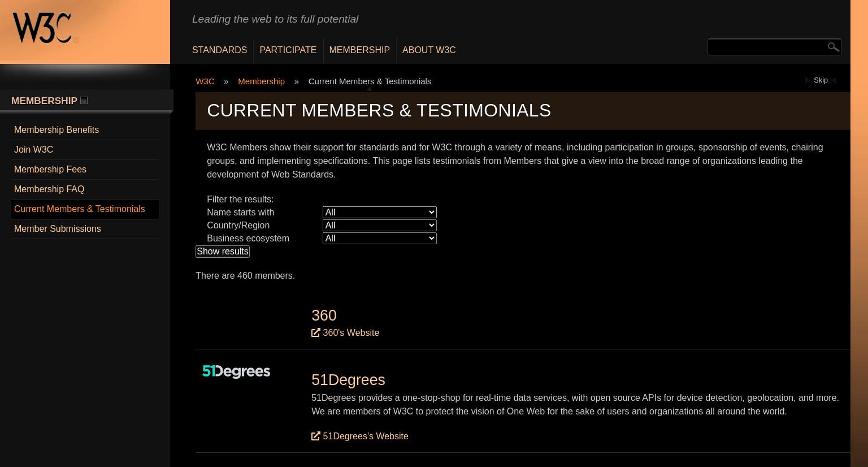The image size is (868, 467).
Task: Open the Country/Region dropdown
Action: tap(379, 225)
